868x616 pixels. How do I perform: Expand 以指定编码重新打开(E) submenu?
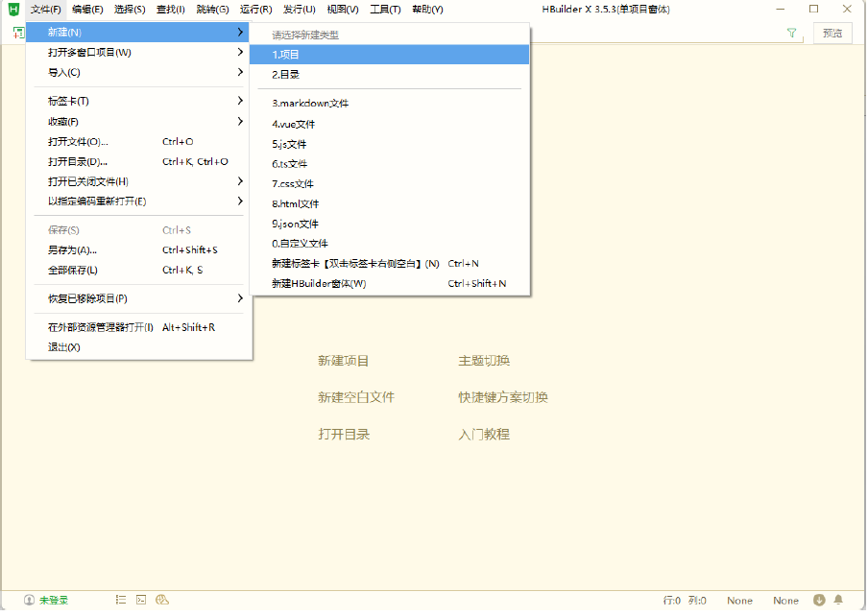point(240,201)
